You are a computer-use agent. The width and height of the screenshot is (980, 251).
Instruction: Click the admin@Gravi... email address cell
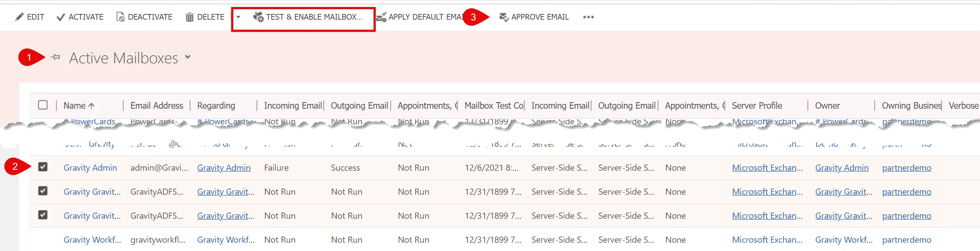(159, 168)
